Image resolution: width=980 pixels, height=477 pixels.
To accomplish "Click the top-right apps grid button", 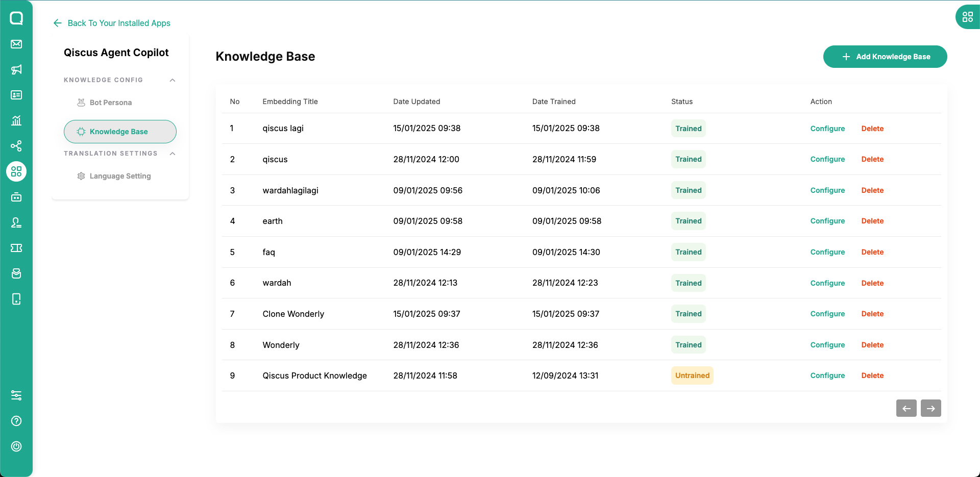I will (968, 17).
